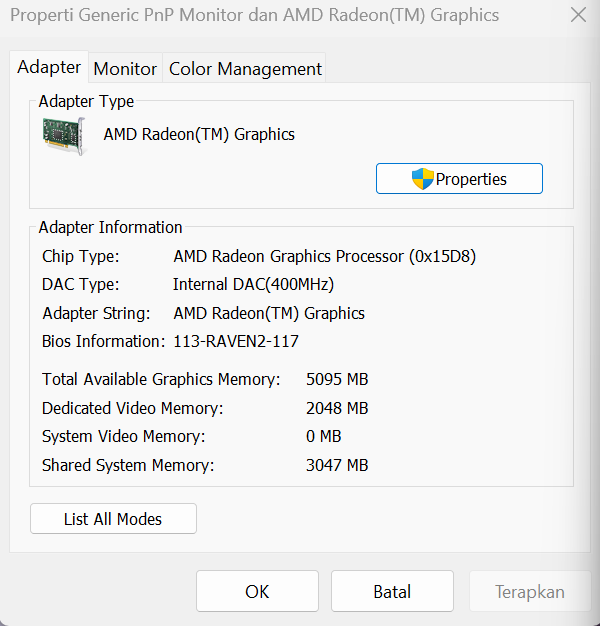Viewport: 600px width, 626px height.
Task: Click the Internal DAC(400MHz) value
Action: pos(253,285)
